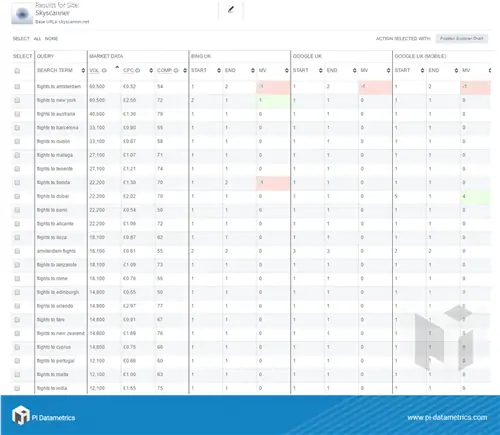Click the flights to cyprus term
500x435 pixels.
tap(54, 347)
